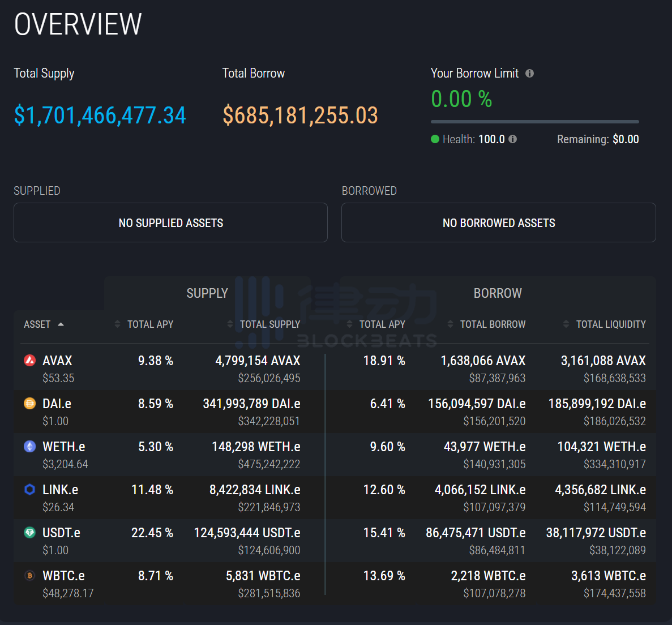Click AVAX supply APY 9.38 %
This screenshot has width=672, height=625.
click(x=156, y=361)
